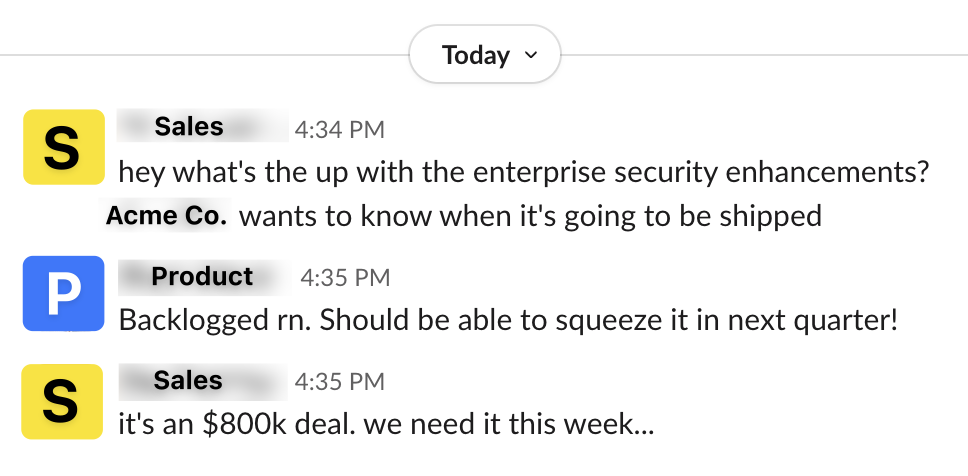968x476 pixels.
Task: Click the 4:34 PM timestamp
Action: click(x=338, y=129)
